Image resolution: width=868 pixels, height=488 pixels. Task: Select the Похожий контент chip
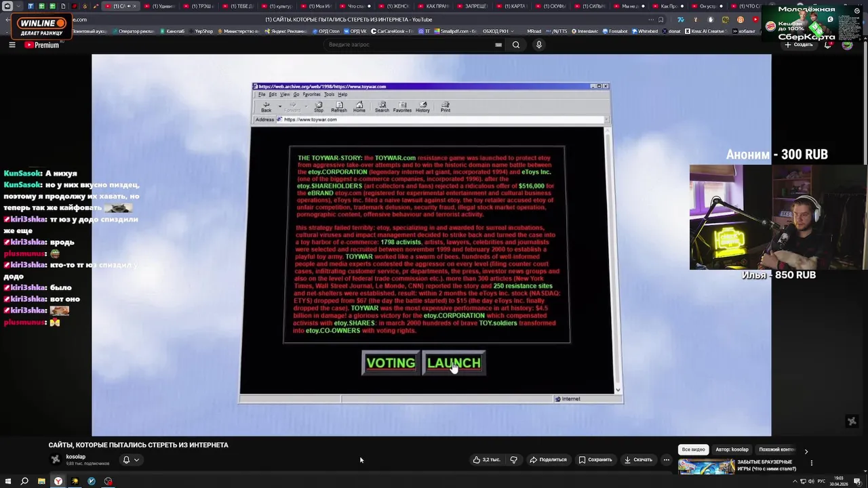pyautogui.click(x=776, y=449)
